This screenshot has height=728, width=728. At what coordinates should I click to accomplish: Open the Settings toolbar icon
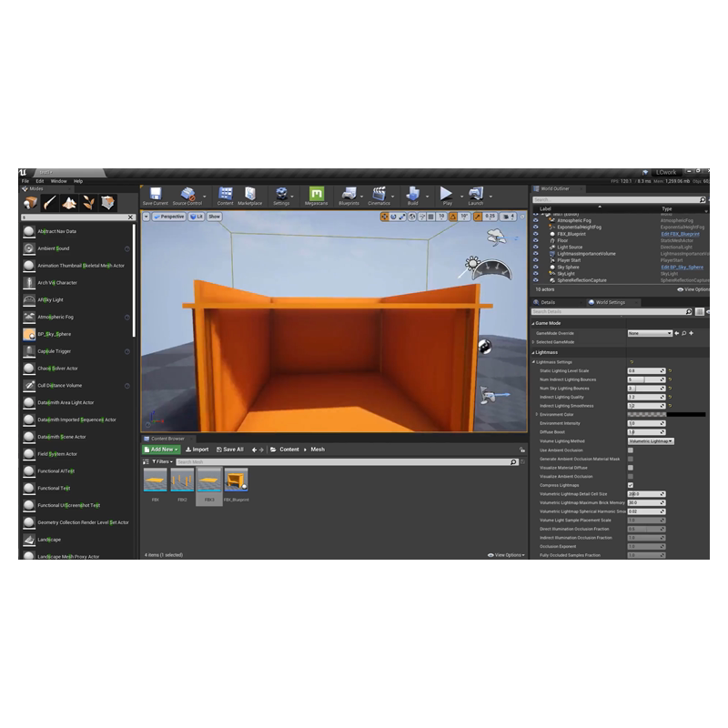click(x=281, y=196)
